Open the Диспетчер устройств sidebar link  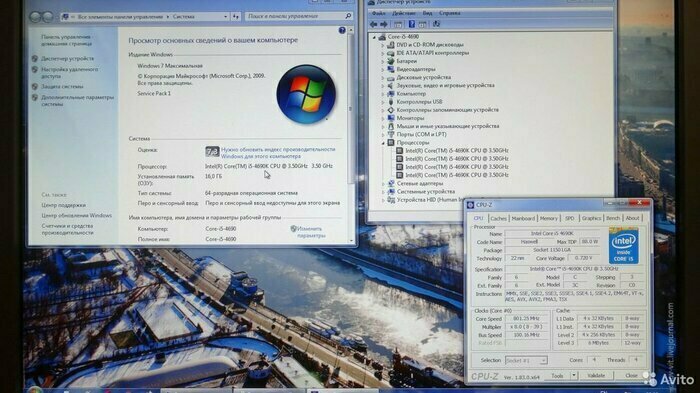[x=67, y=59]
